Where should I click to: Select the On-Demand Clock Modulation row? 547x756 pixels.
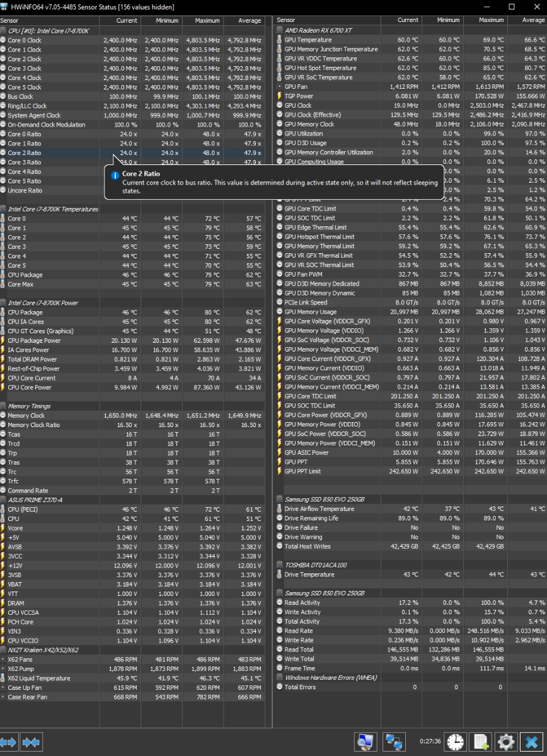click(x=132, y=125)
